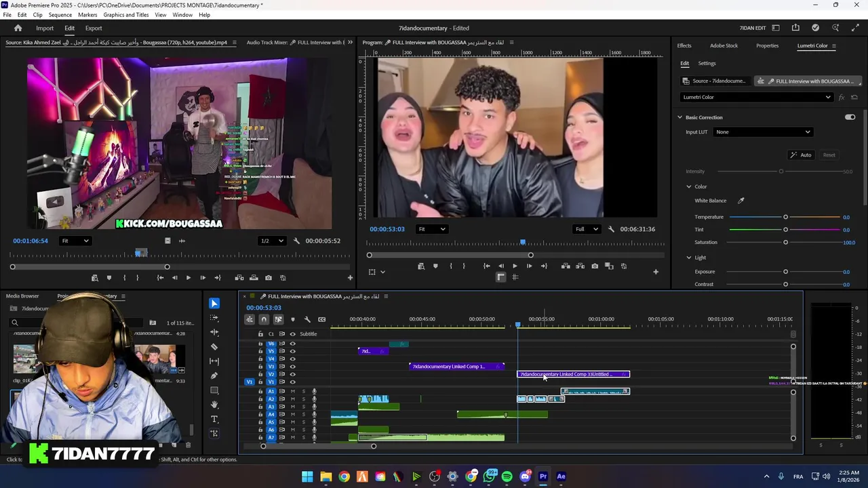
Task: Switch to the Effects panel tab
Action: click(684, 45)
